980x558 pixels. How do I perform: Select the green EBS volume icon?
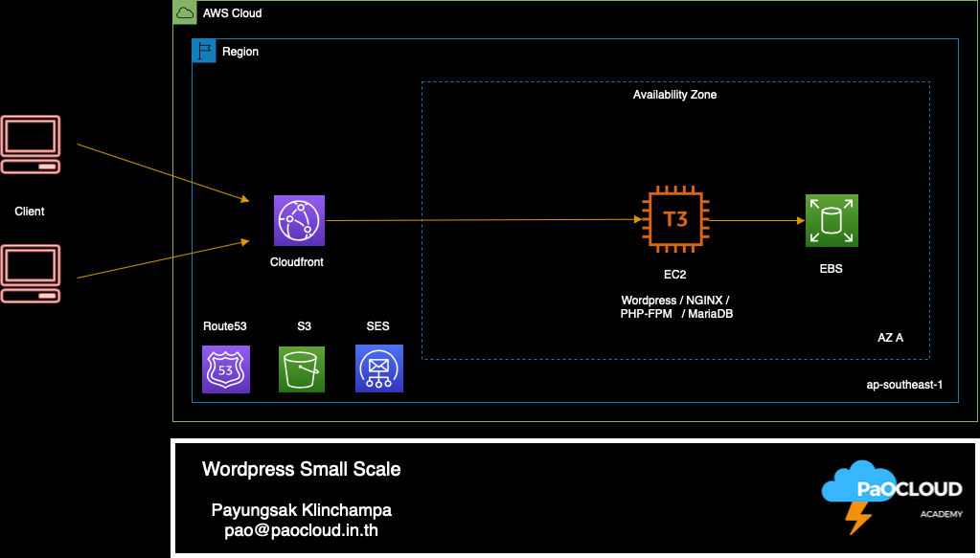[x=832, y=220]
